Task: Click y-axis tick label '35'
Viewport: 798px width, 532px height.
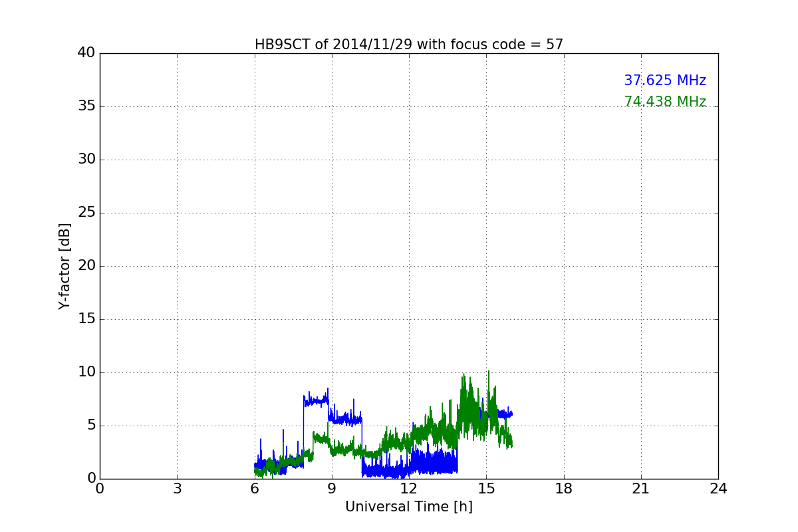Action: click(x=86, y=106)
